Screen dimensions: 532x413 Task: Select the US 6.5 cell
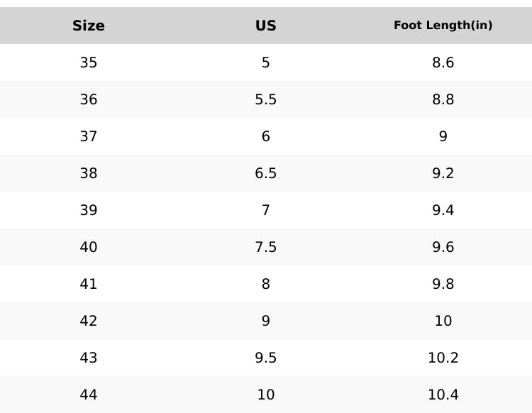[x=266, y=173]
